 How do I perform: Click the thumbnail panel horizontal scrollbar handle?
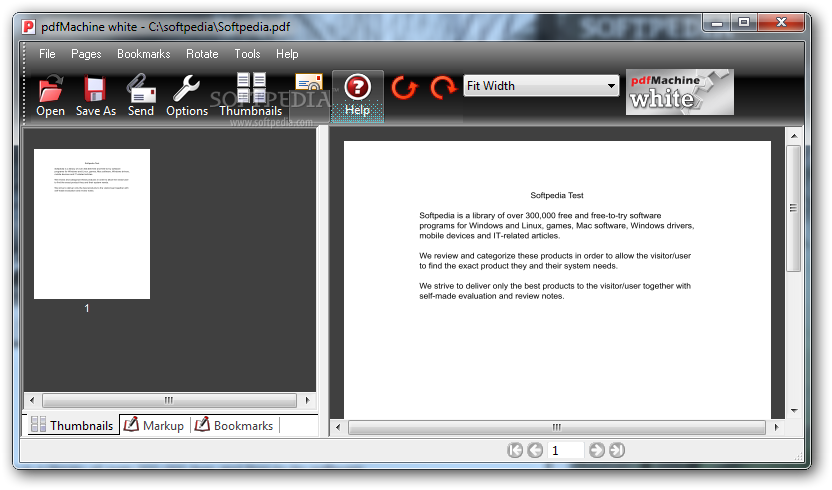pyautogui.click(x=169, y=400)
